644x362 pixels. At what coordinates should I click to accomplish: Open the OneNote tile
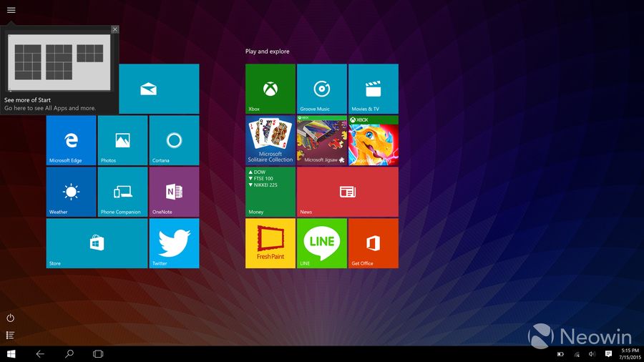pyautogui.click(x=174, y=192)
